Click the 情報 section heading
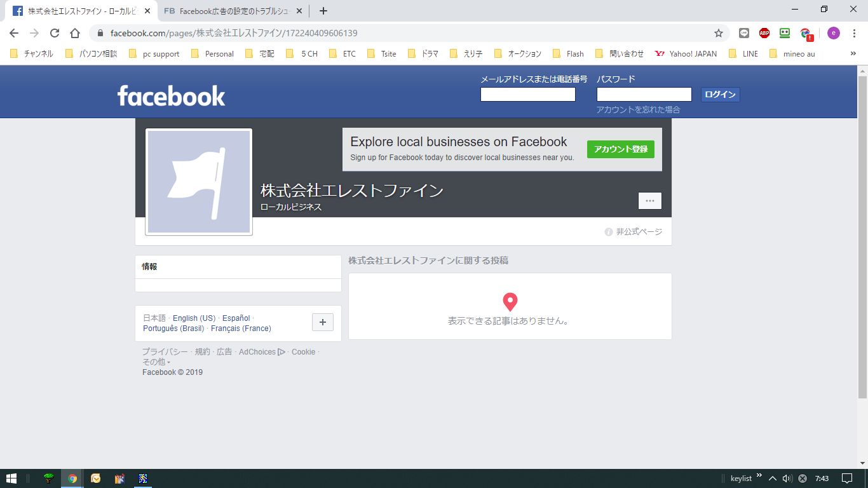 tap(149, 267)
